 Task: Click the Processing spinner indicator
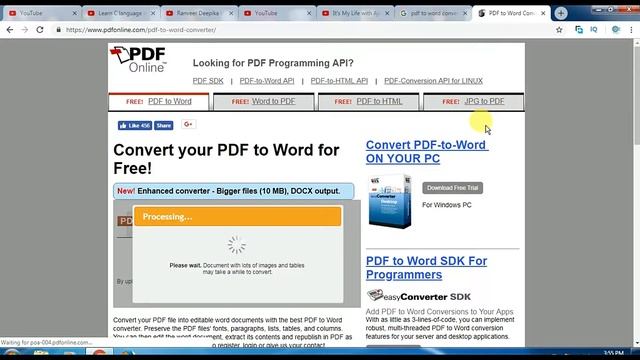coord(237,245)
